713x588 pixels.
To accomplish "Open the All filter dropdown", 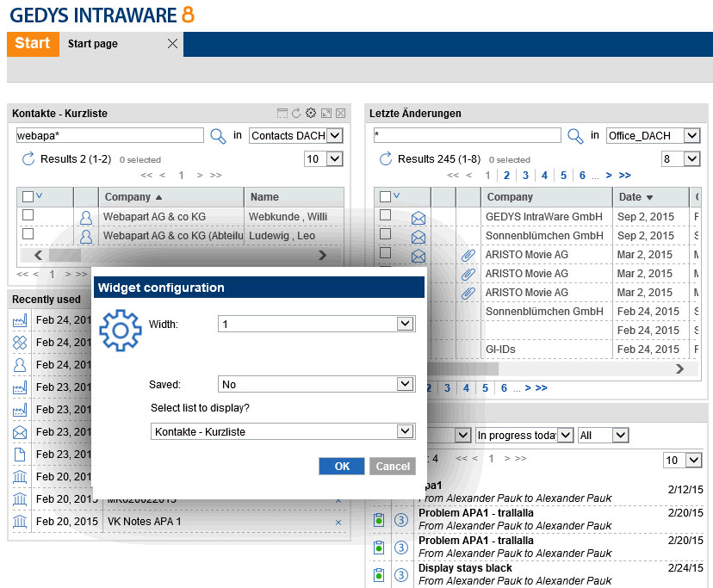I will [603, 436].
